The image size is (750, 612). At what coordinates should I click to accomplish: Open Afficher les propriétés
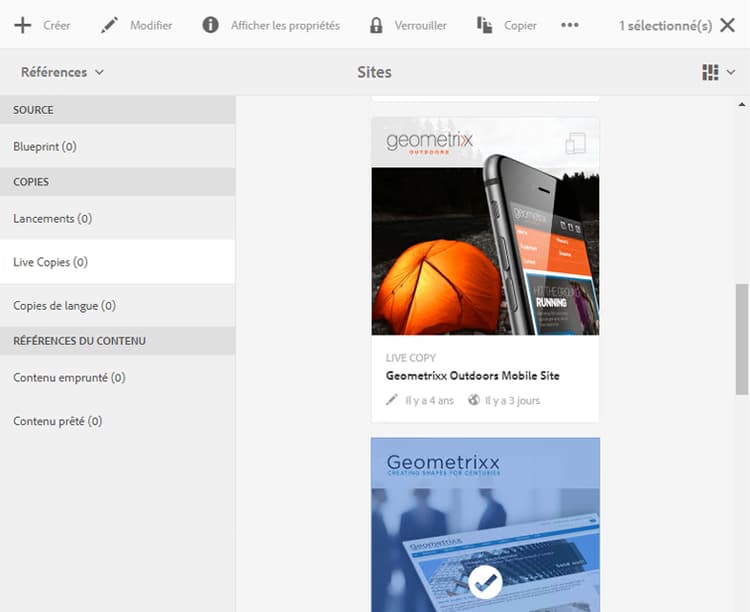[285, 25]
